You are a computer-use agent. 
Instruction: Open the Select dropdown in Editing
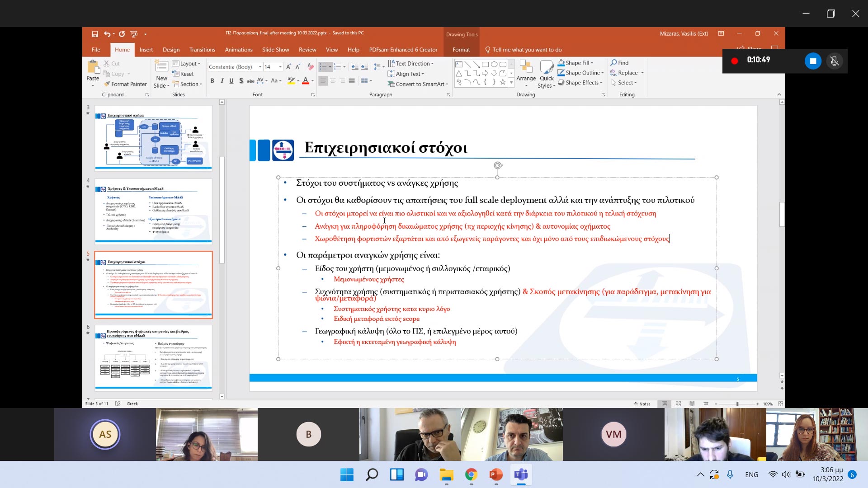[x=623, y=83]
